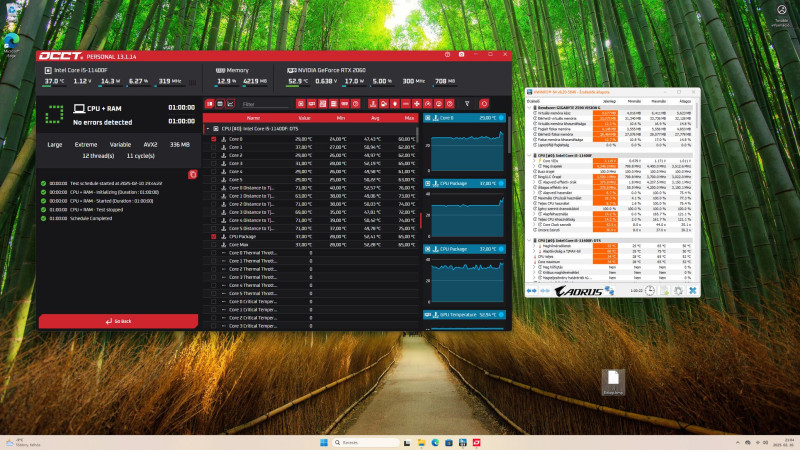Open File Explorer from taskbar
Viewport: 800px width, 450px height.
coord(421,442)
